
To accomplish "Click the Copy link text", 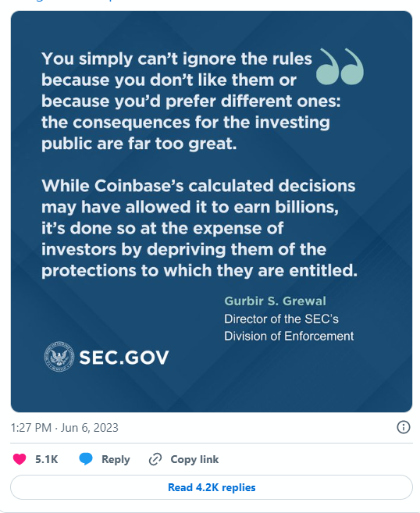I will pyautogui.click(x=194, y=459).
